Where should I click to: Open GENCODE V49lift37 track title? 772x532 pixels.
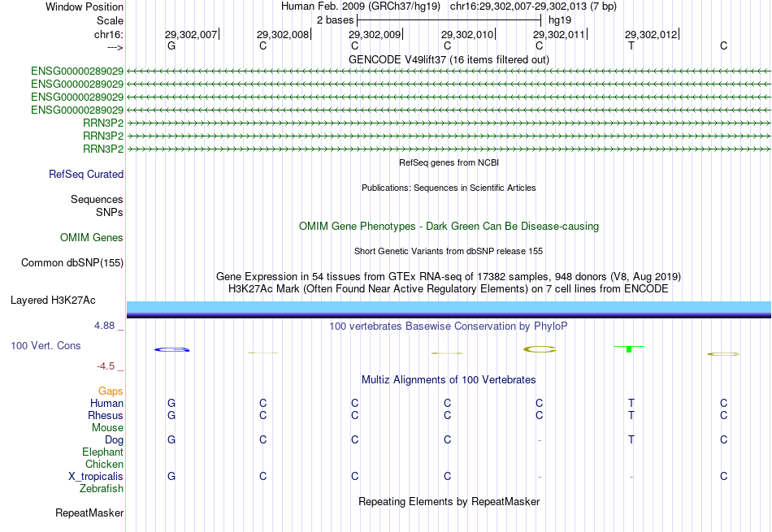(x=449, y=59)
